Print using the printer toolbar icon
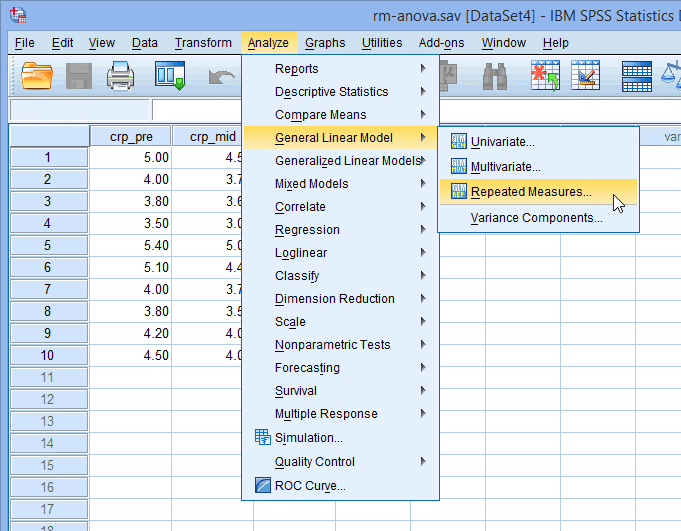The height and width of the screenshot is (531, 681). tap(120, 76)
